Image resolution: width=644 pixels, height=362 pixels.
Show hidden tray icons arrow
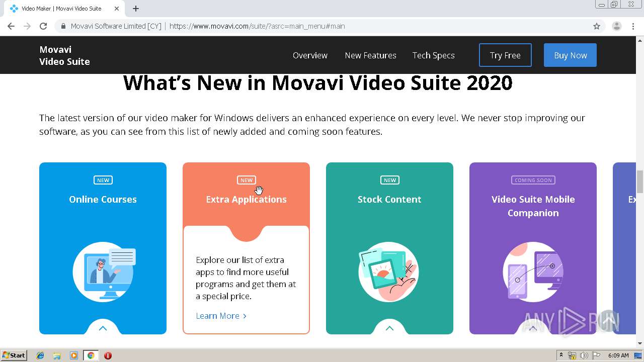[x=561, y=355]
